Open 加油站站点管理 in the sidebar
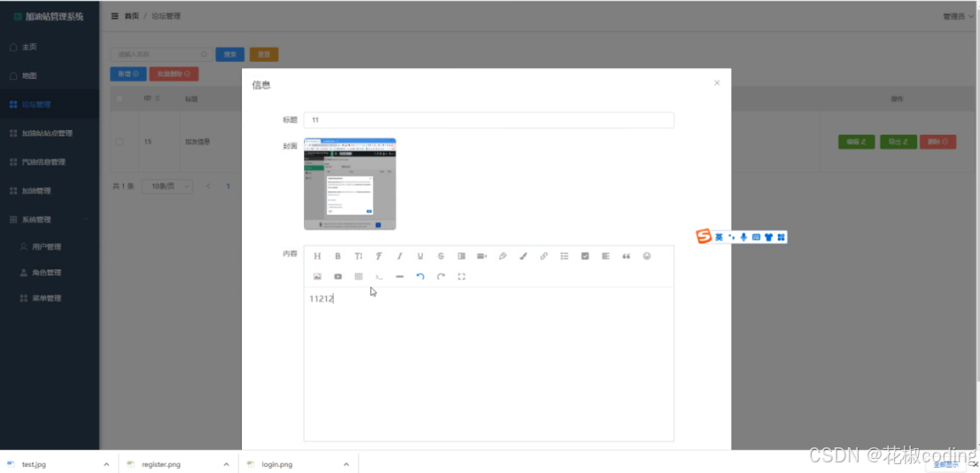 tap(50, 133)
